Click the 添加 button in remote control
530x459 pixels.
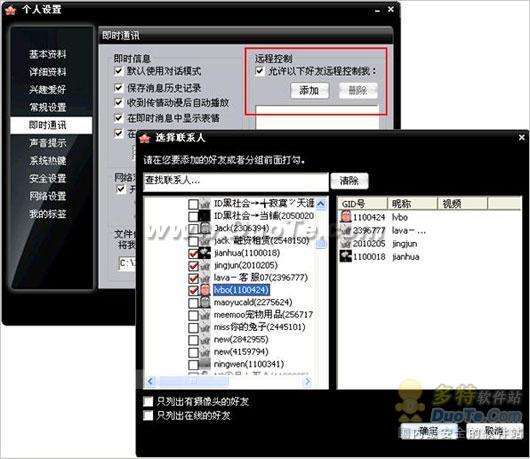tap(310, 91)
